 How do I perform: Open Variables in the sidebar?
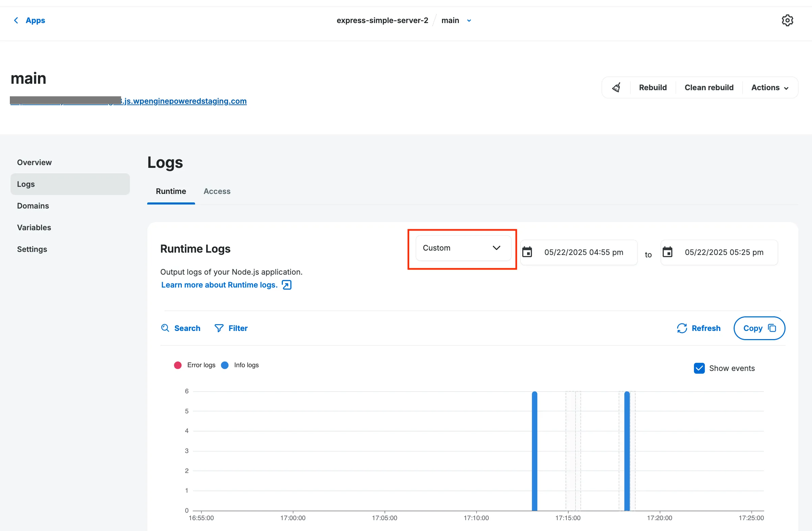point(34,228)
